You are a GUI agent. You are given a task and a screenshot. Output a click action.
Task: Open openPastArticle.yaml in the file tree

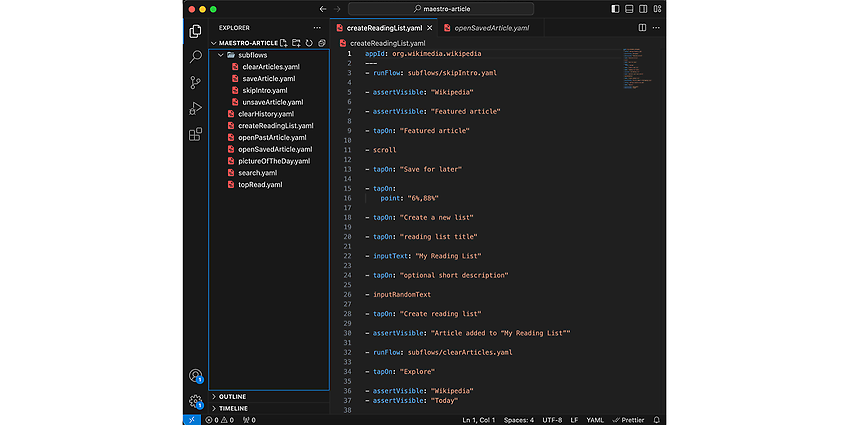(x=272, y=137)
